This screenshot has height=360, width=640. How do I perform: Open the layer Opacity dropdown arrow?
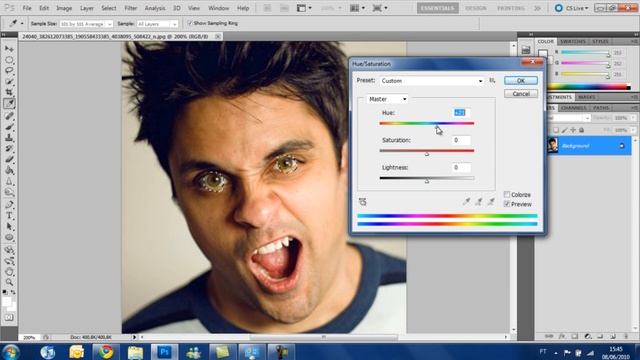coord(633,118)
